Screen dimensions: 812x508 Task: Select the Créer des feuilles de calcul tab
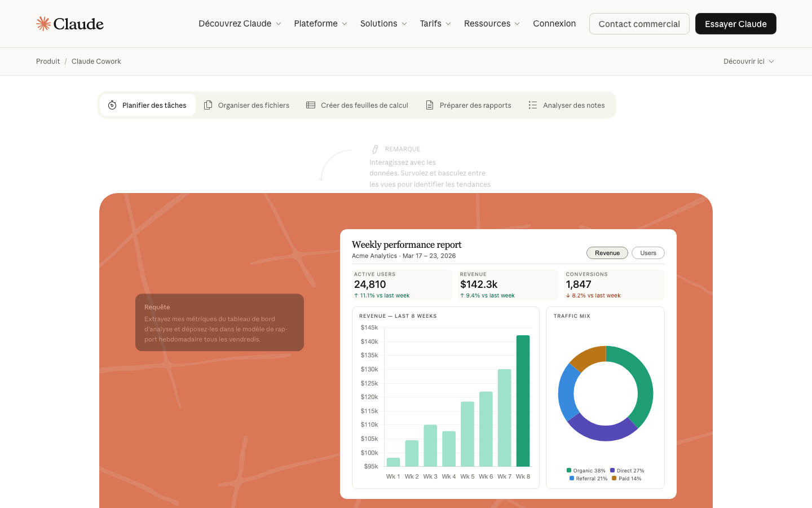point(357,105)
